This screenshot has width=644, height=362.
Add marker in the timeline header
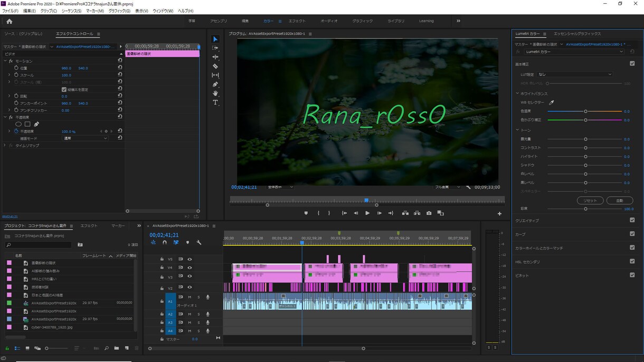(x=187, y=243)
